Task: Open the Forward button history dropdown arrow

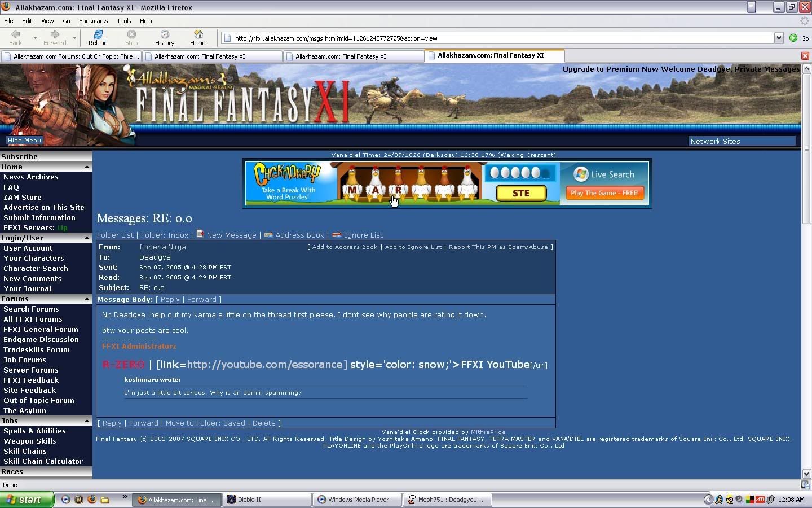Action: [x=74, y=38]
